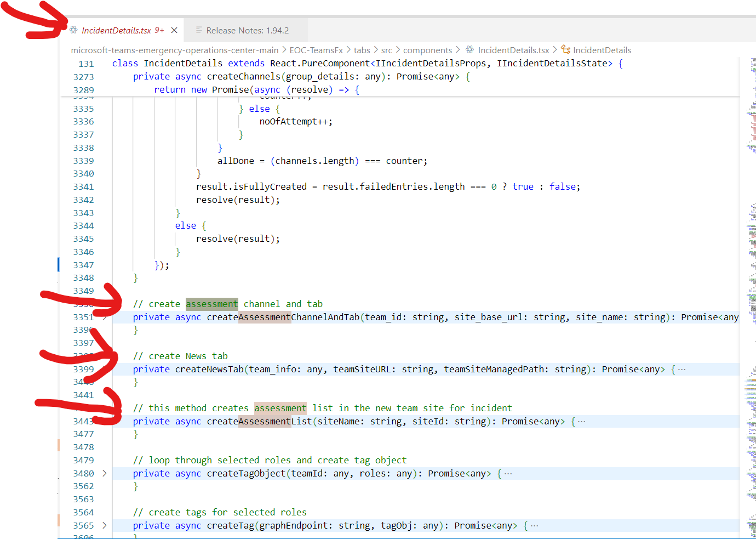Expand the folded createTagObject method at line 3480
756x539 pixels.
(104, 473)
